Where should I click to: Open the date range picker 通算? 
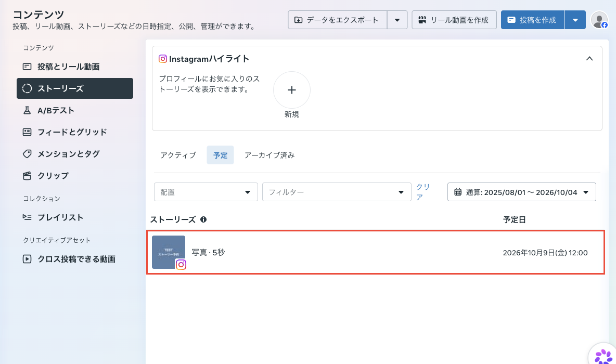pos(522,192)
